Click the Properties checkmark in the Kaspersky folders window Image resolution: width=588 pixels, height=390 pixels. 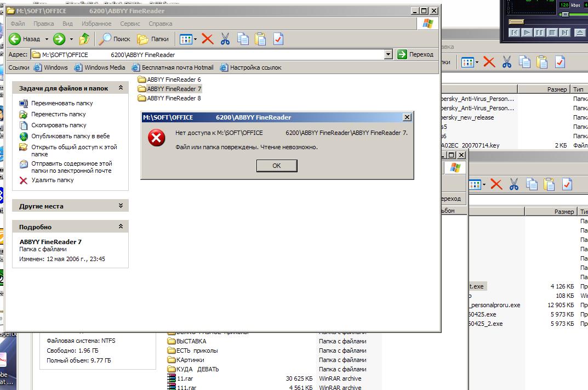tap(560, 62)
